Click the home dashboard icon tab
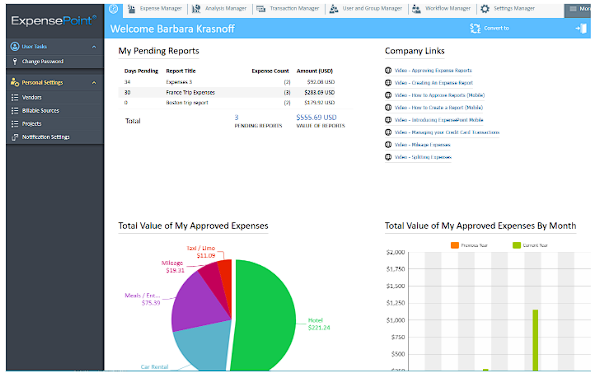 point(114,10)
